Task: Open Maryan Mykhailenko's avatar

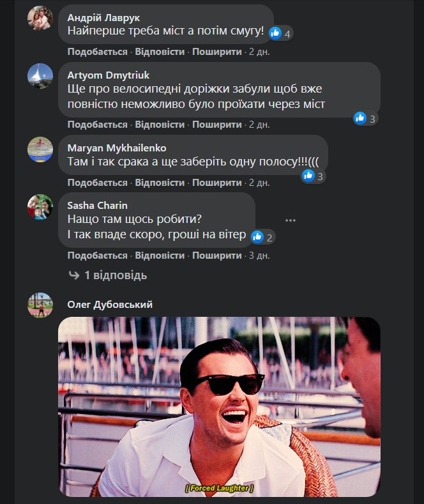Action: tap(40, 149)
